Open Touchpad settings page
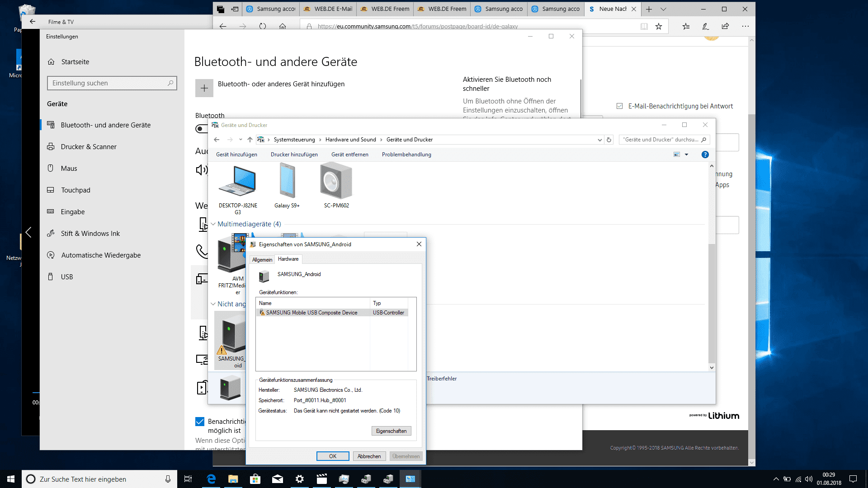The width and height of the screenshot is (868, 488). (x=75, y=190)
